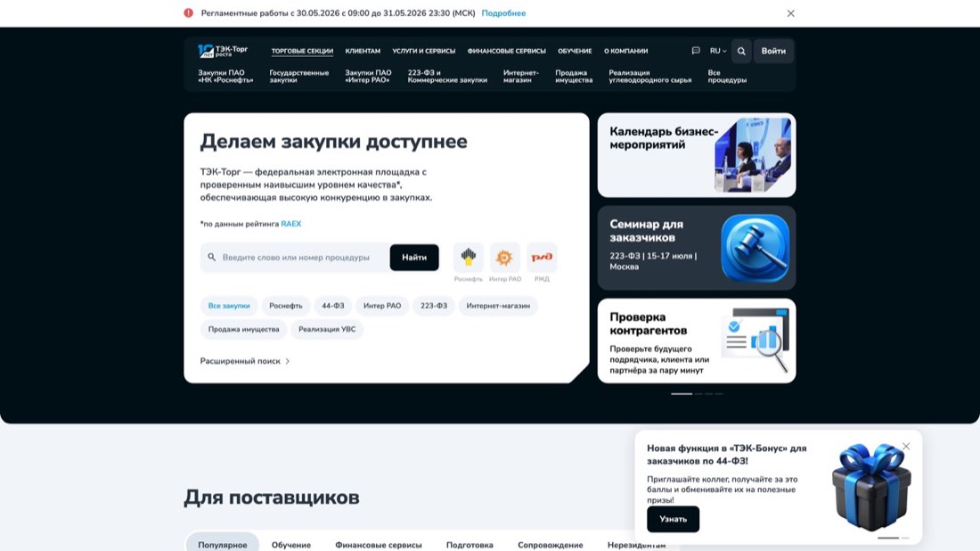Open 223-ФЗ и Коммерческие закупки section

pos(447,77)
